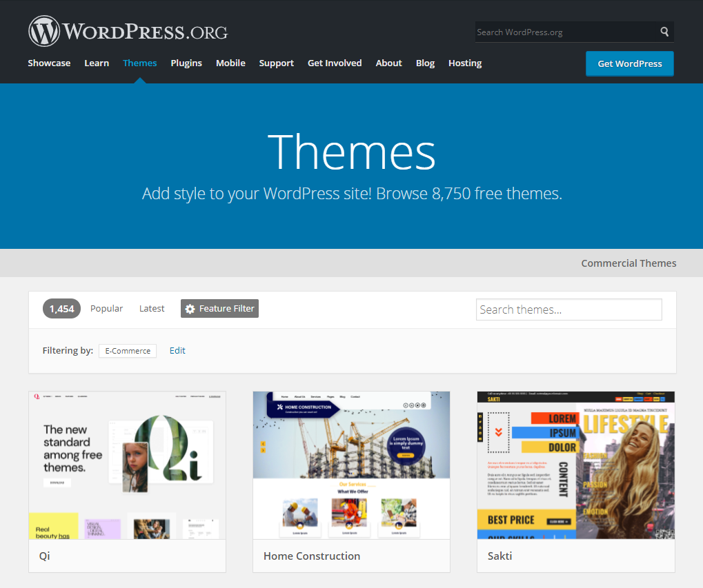Focus the Search themes input field
The image size is (703, 588).
click(x=569, y=310)
